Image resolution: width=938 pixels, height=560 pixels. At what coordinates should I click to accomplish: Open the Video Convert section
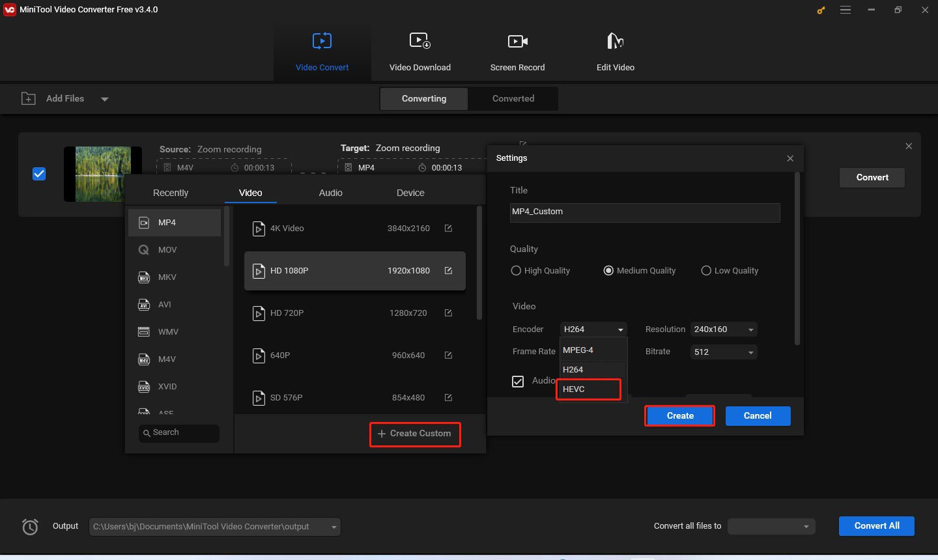click(x=322, y=52)
